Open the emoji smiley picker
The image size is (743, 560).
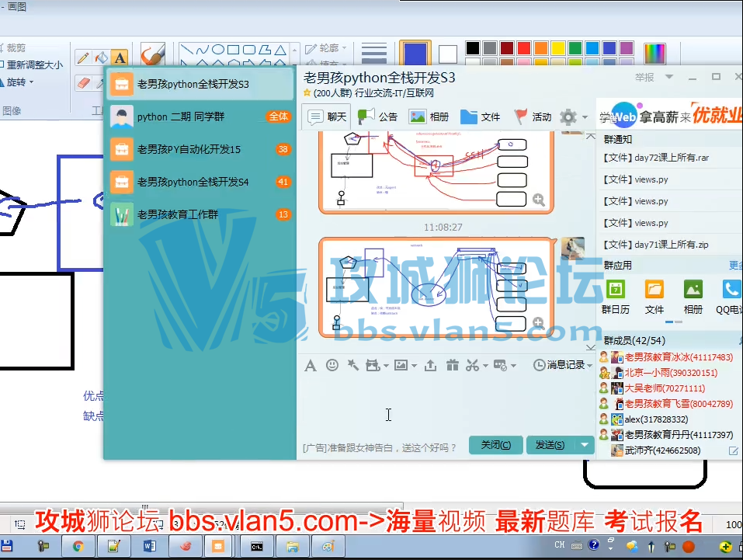(332, 364)
